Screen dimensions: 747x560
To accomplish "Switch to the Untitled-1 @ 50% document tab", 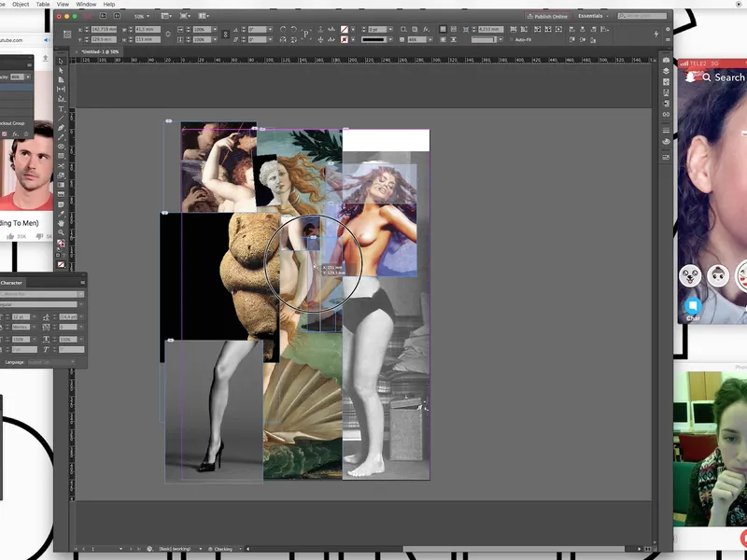I will [x=100, y=51].
